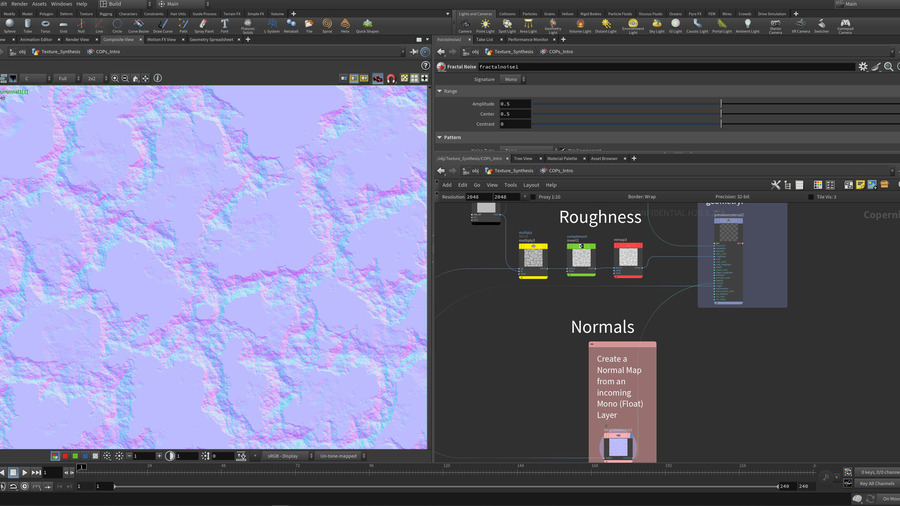The width and height of the screenshot is (900, 506).
Task: Show image info in composite viewer
Action: [157, 78]
